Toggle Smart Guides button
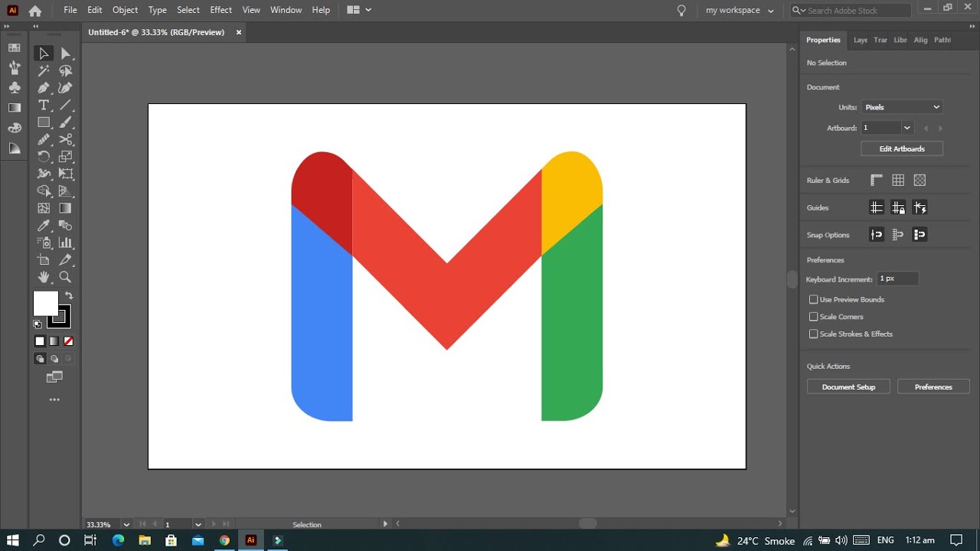Screen dimensions: 980x551 coord(920,207)
